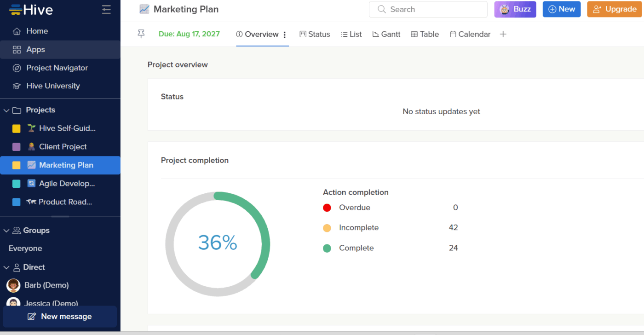The image size is (644, 335).
Task: Switch to the Calendar tab
Action: point(470,34)
